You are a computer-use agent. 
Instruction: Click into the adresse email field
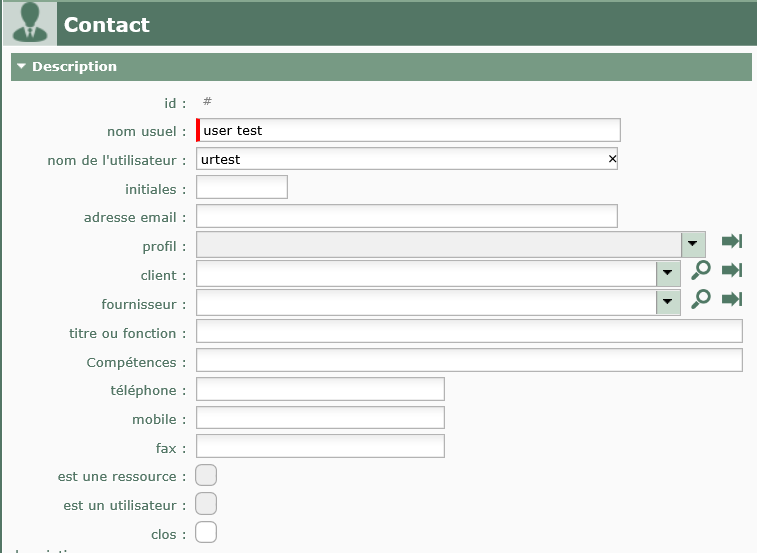[406, 216]
